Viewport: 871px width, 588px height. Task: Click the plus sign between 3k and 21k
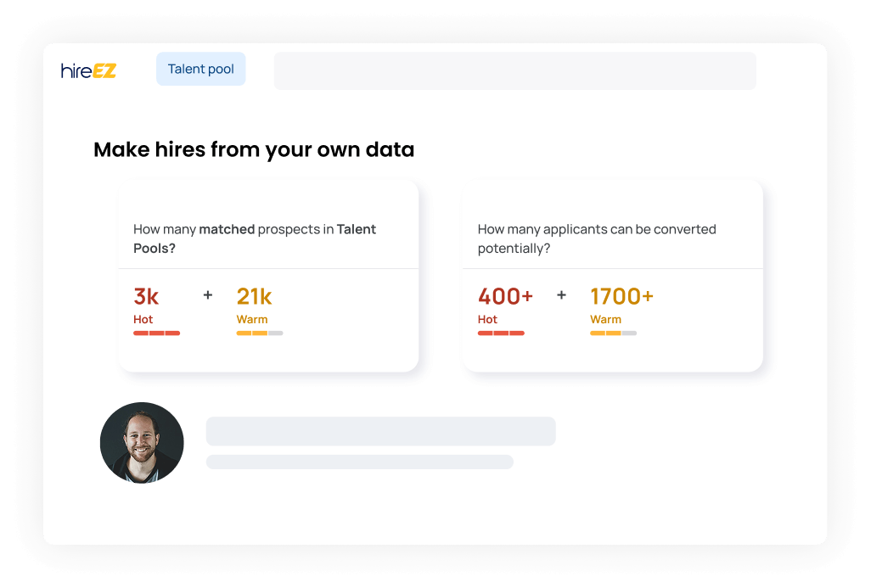pos(208,295)
